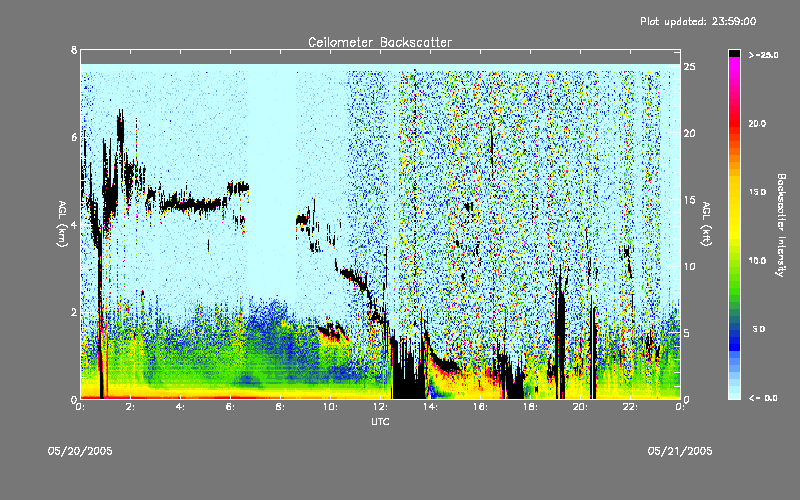Image resolution: width=800 pixels, height=500 pixels.
Task: Click the '22:' UTC tick label
Action: 630,407
